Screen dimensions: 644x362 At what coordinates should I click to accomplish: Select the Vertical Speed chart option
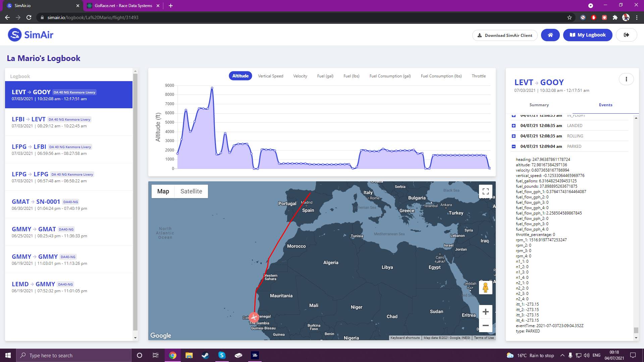tap(270, 76)
